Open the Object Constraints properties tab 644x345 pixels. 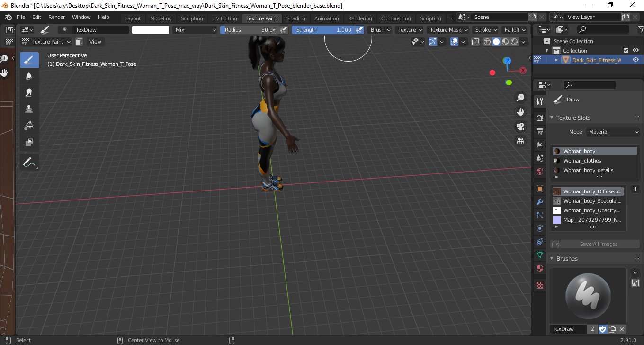(539, 242)
